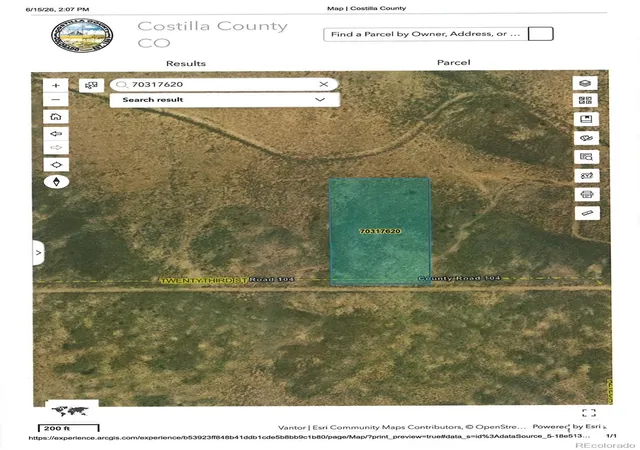
Task: Click the parcel search submit button
Action: 540,34
